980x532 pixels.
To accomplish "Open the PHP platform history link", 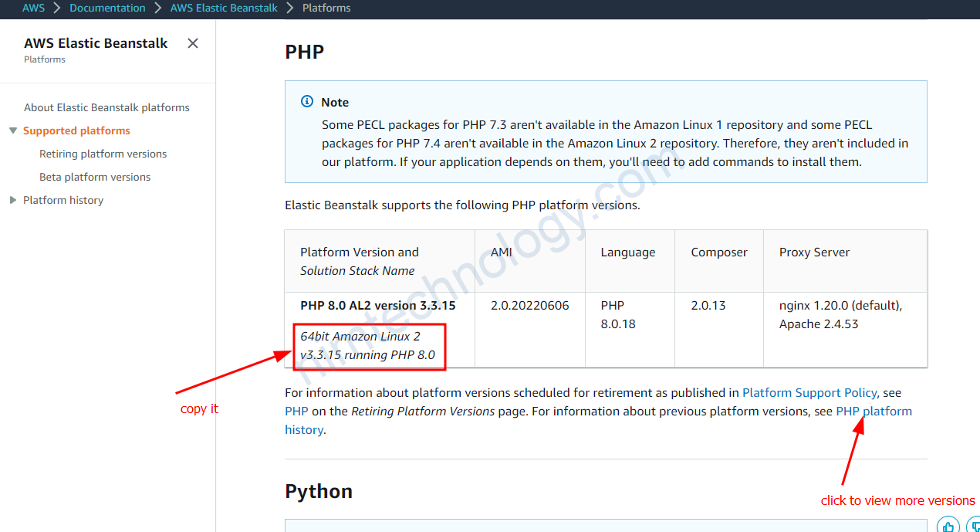I will tap(874, 411).
